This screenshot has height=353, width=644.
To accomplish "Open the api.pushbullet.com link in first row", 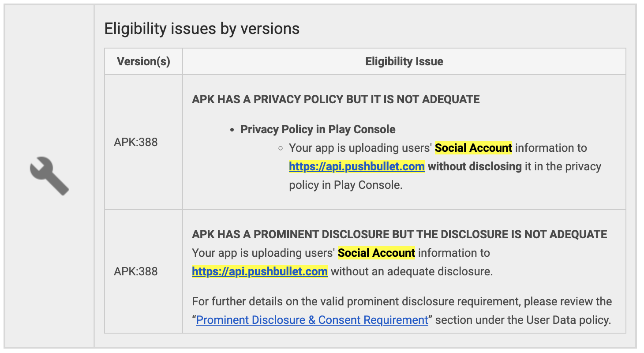I will [357, 166].
